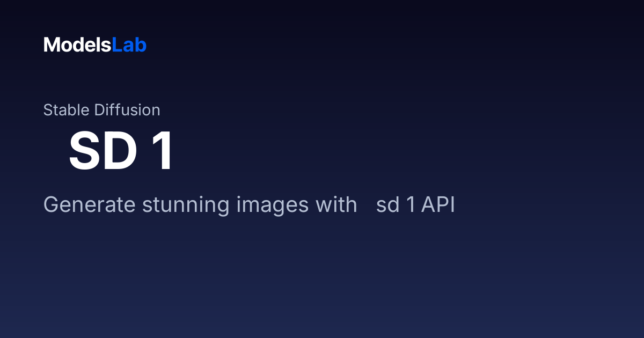Click the large "SD 1" heading
The image size is (644, 338).
[x=121, y=151]
